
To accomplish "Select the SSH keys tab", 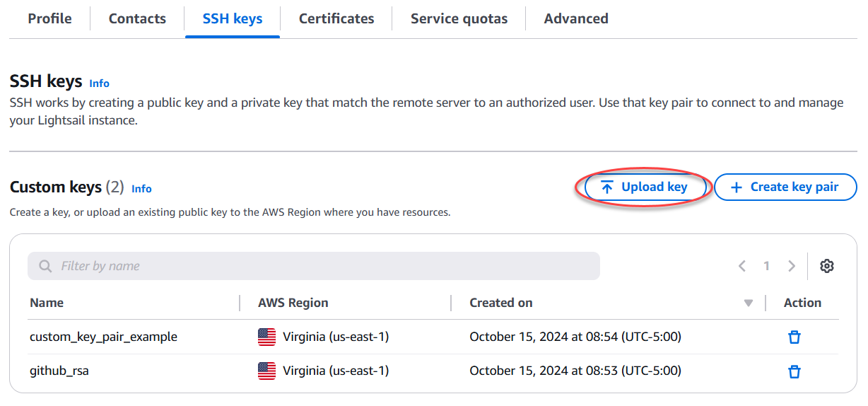I will 233,19.
